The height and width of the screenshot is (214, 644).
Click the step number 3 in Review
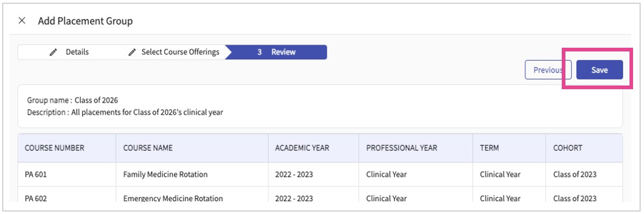pos(260,52)
